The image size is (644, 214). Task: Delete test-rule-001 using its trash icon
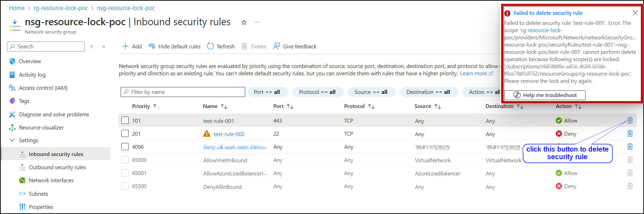tap(630, 120)
